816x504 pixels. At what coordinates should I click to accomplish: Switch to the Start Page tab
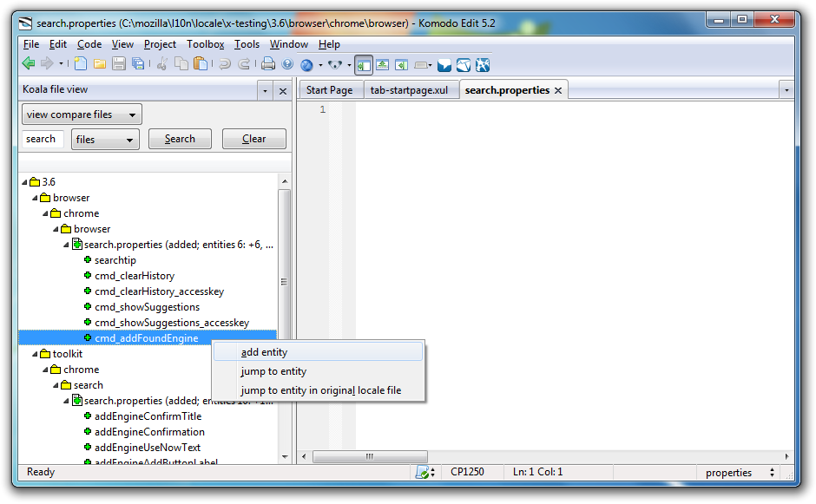(x=329, y=90)
